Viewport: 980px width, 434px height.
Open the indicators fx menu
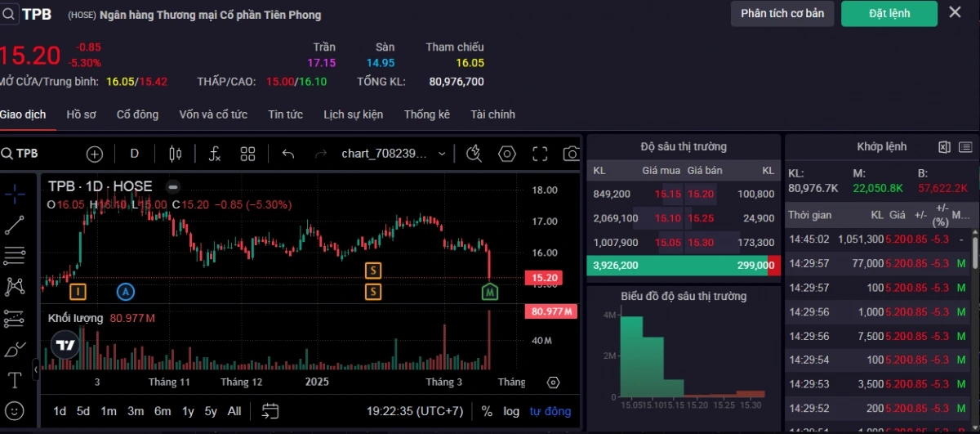(215, 154)
